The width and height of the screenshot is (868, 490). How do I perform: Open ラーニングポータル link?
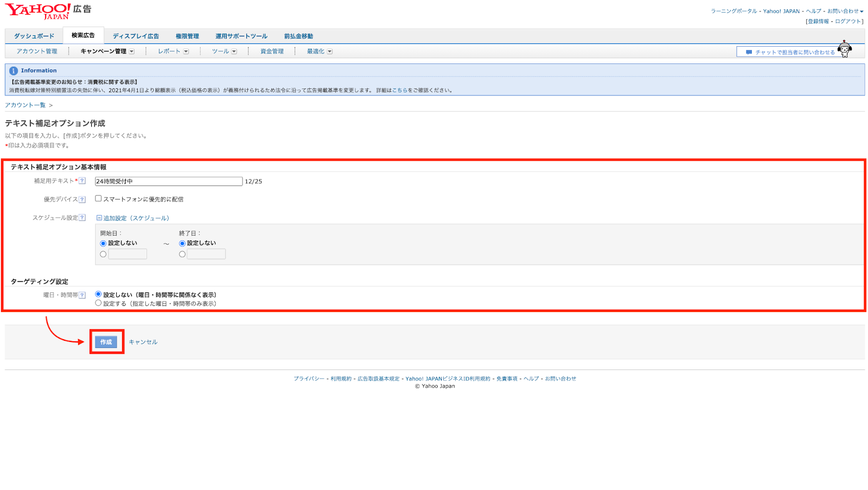(734, 11)
